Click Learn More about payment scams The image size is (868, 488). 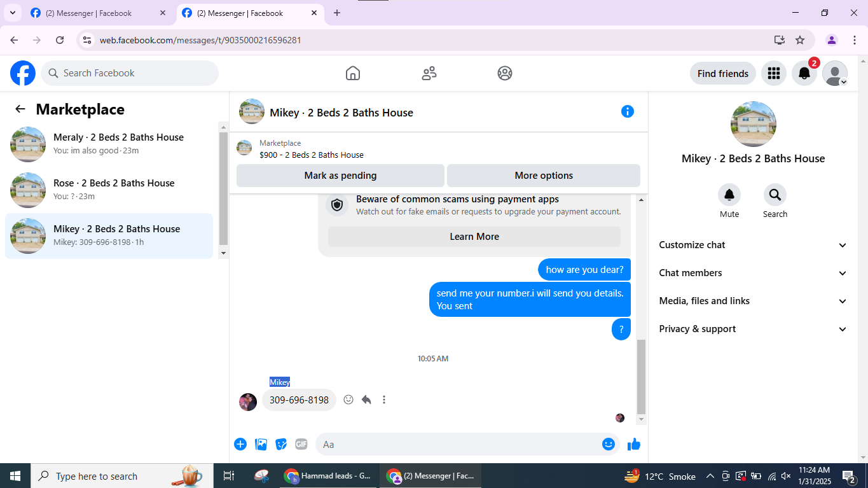coord(474,237)
